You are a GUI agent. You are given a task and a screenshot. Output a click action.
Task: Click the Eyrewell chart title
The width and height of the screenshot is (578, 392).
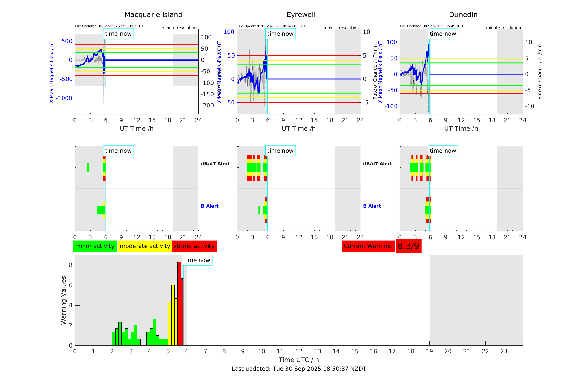click(x=301, y=15)
